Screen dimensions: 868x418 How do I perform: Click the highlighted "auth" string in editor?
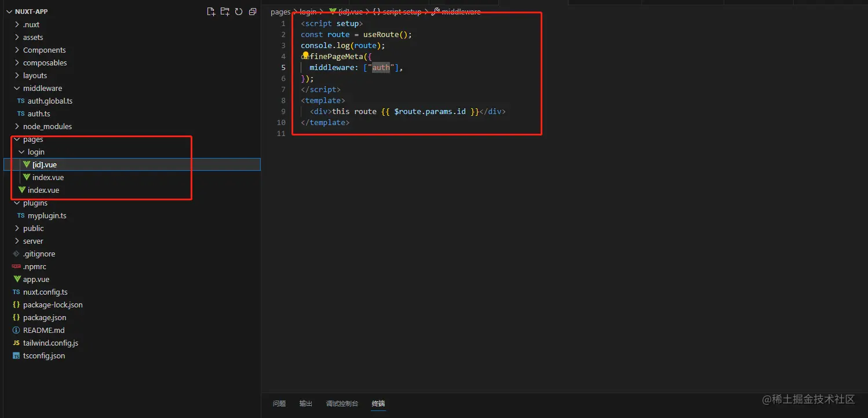pos(381,67)
